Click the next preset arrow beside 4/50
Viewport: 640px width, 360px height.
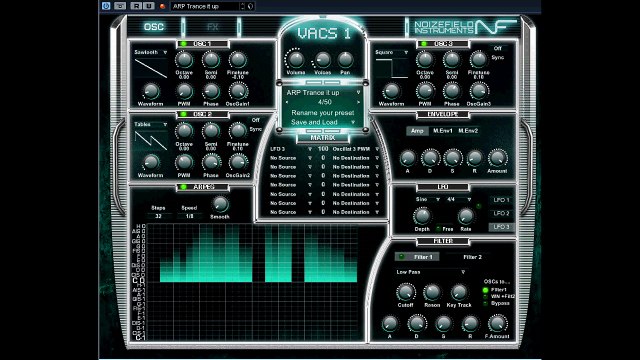coord(359,102)
